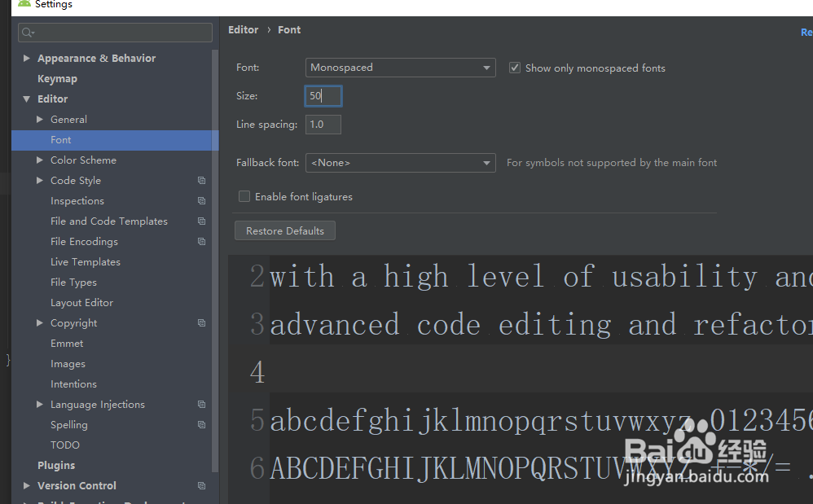Uncheck Show only monospaced fonts
This screenshot has height=504, width=813.
(514, 68)
